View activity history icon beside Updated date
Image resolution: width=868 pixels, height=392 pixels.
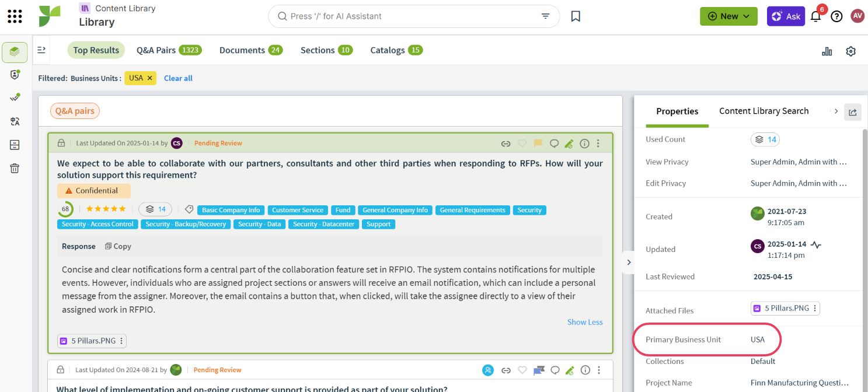816,245
